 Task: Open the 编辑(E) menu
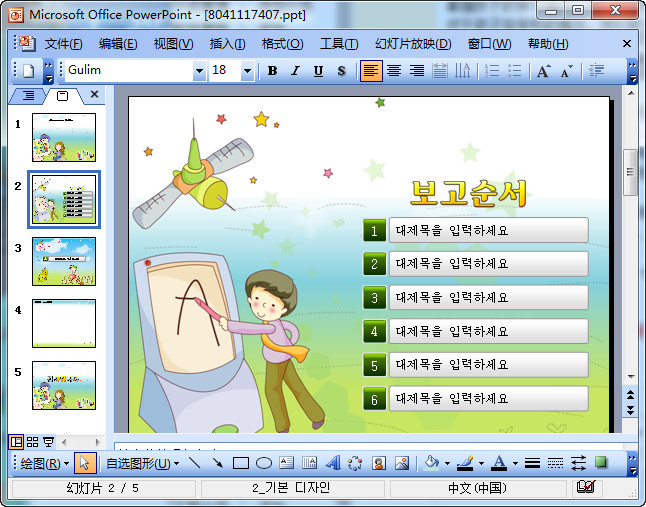[118, 44]
